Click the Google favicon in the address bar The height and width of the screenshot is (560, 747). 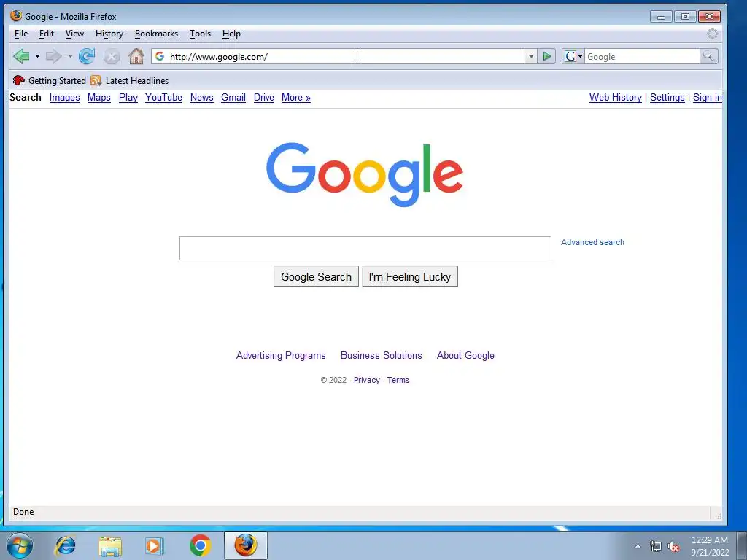pos(160,57)
